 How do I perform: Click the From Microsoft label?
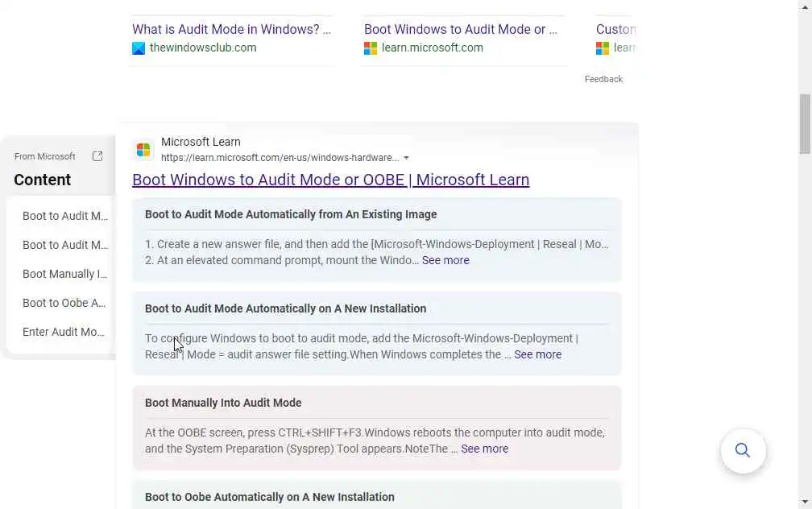(44, 156)
